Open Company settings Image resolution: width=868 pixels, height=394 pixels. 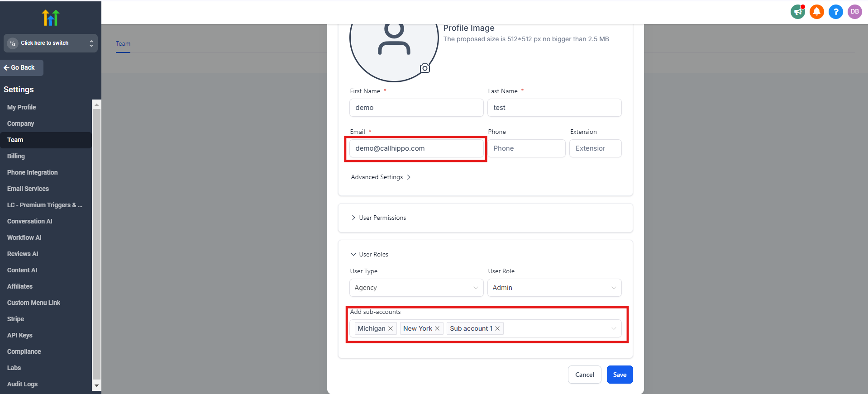(x=20, y=123)
